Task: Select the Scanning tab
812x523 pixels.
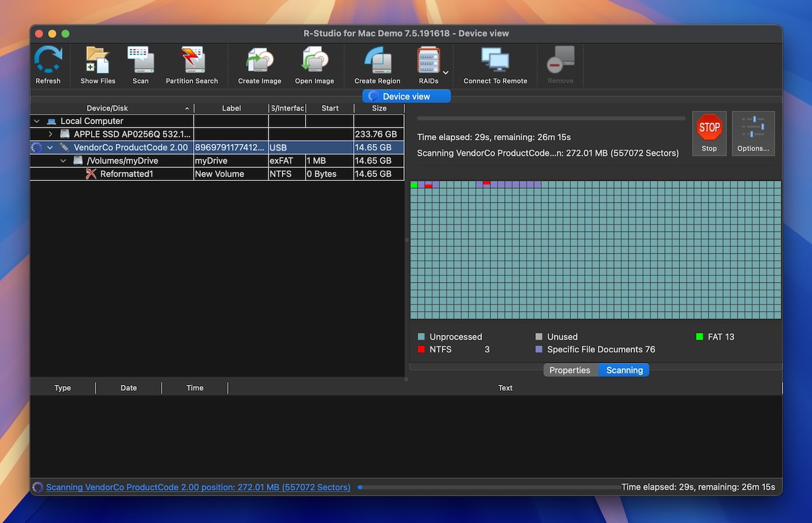Action: click(623, 370)
